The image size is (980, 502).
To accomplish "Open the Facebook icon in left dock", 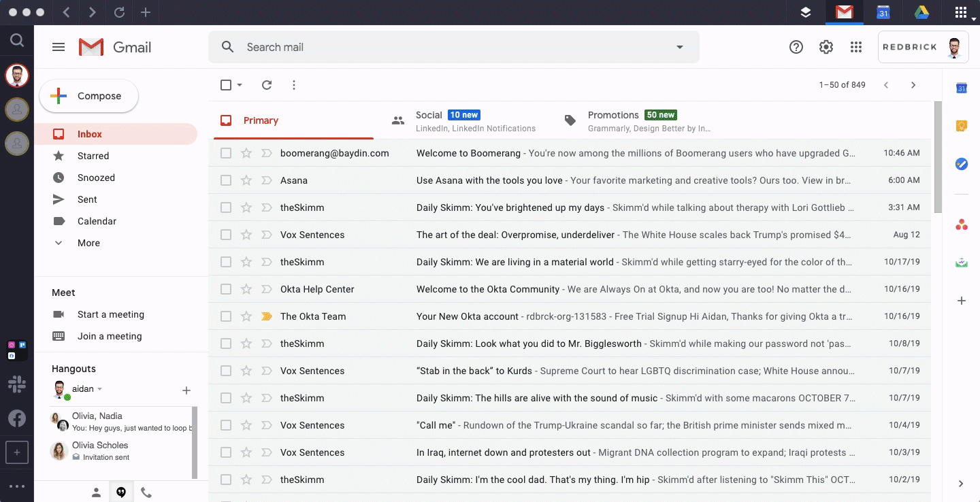I will 17,418.
